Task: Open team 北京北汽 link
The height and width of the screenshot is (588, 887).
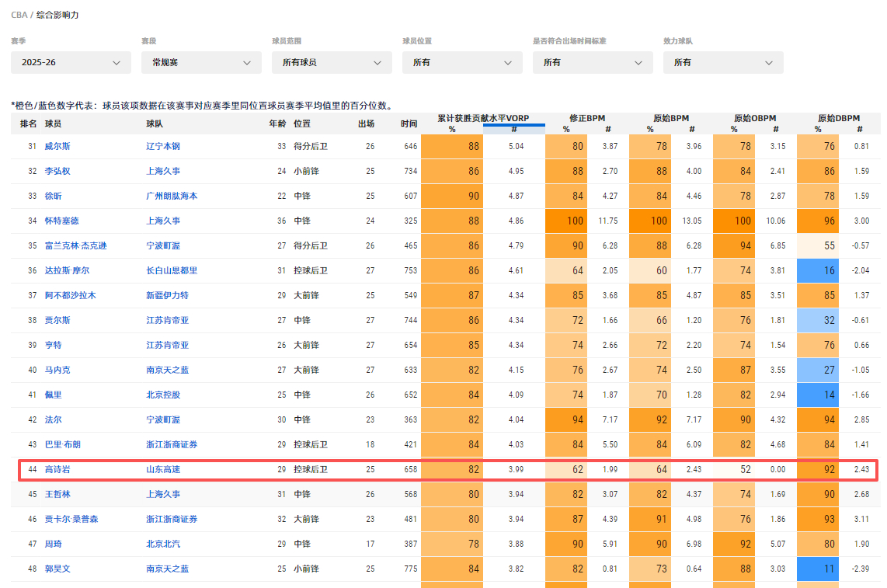Action: click(x=163, y=545)
